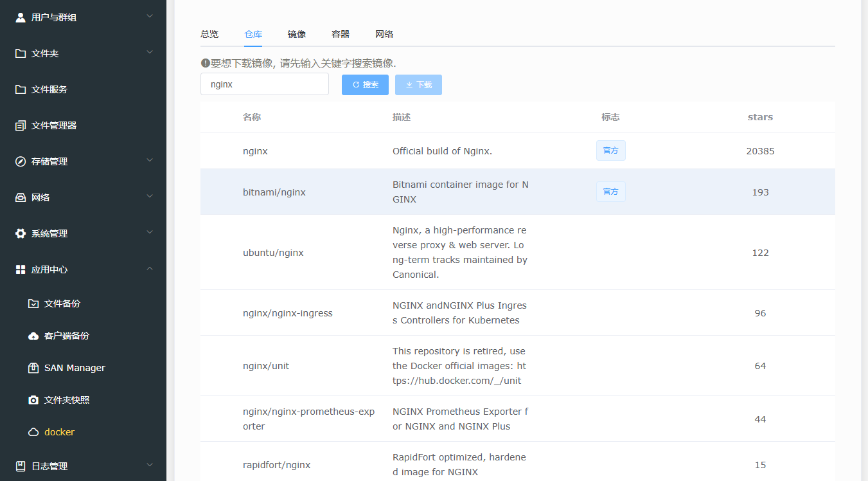The image size is (868, 481).
Task: Click into the nginx search input field
Action: [x=264, y=84]
